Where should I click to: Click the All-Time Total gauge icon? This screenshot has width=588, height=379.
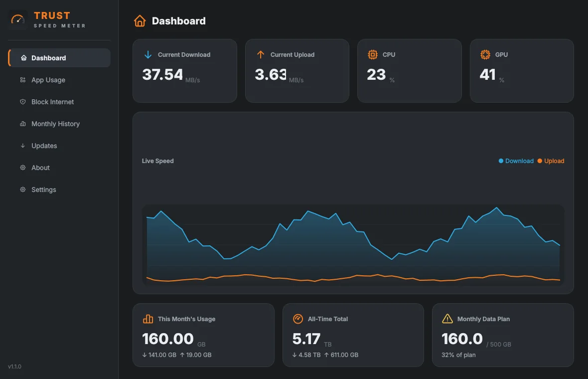298,319
